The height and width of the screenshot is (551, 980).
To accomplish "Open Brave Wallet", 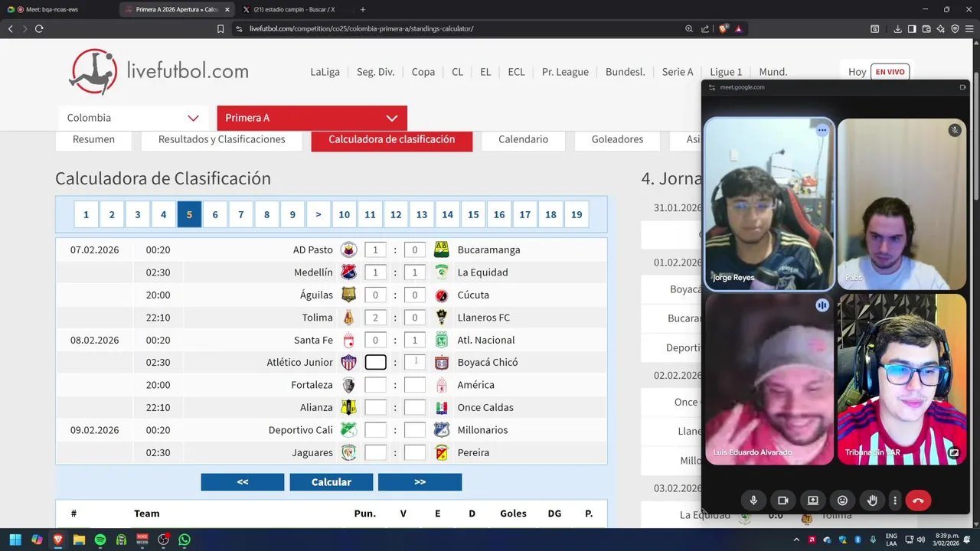I will (926, 28).
